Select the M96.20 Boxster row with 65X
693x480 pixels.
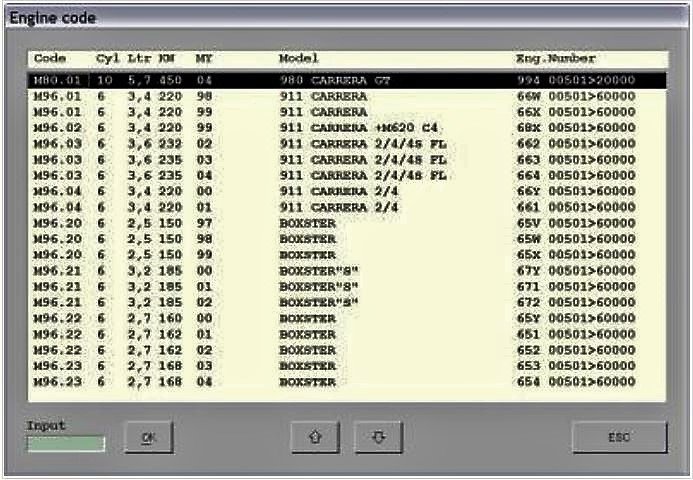(347, 255)
